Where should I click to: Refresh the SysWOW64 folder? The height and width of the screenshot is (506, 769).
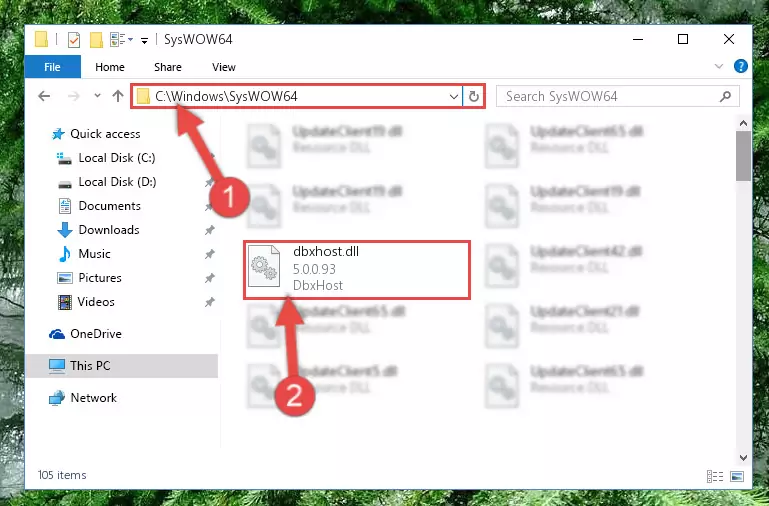coord(474,97)
